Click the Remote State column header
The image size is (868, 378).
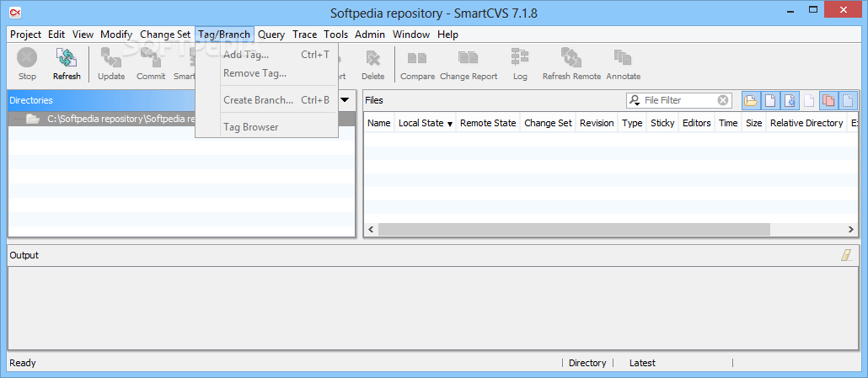pos(488,123)
